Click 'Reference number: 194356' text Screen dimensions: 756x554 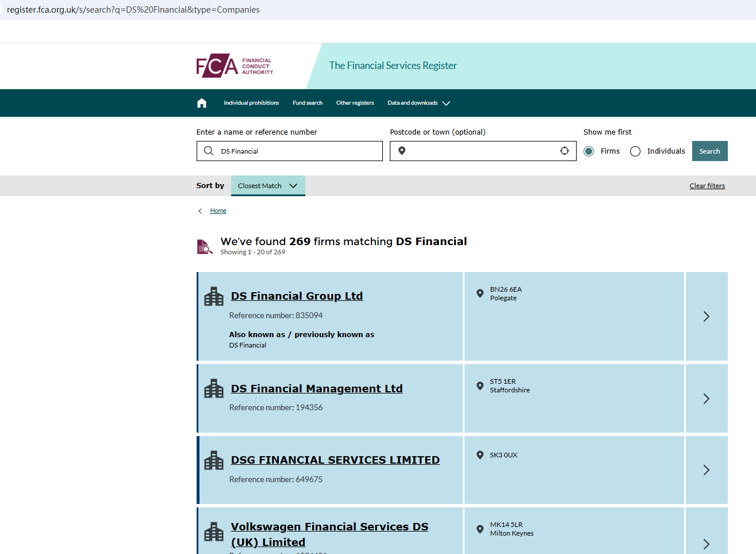(x=276, y=407)
